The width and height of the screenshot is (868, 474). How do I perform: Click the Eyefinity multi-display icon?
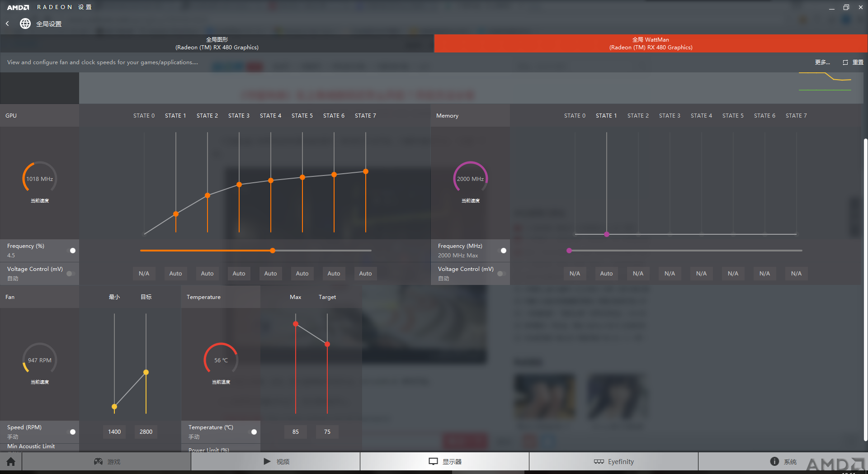click(x=599, y=461)
